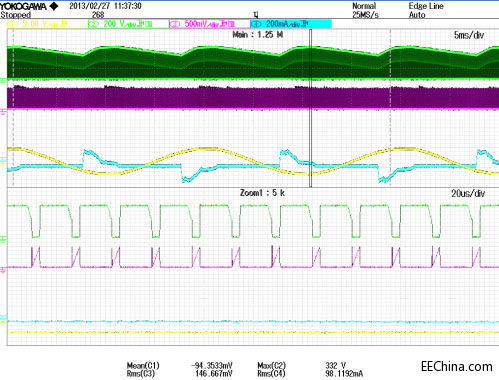Click the 'Rms(C4)' measurement label

click(272, 374)
